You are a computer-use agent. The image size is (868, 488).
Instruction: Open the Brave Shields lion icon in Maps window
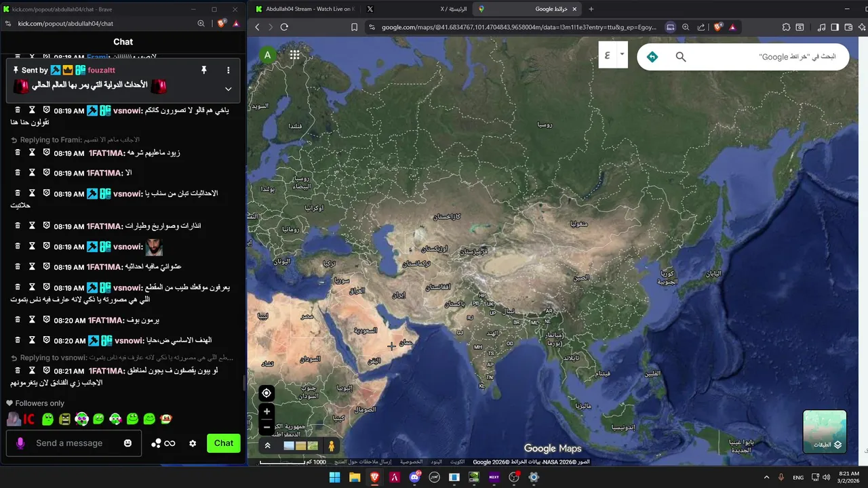(x=718, y=27)
